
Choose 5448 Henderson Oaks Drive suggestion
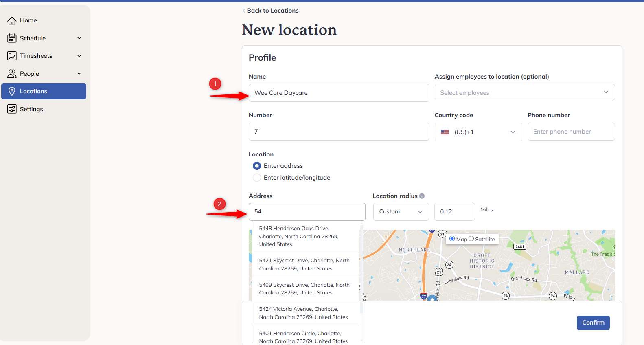coord(306,236)
